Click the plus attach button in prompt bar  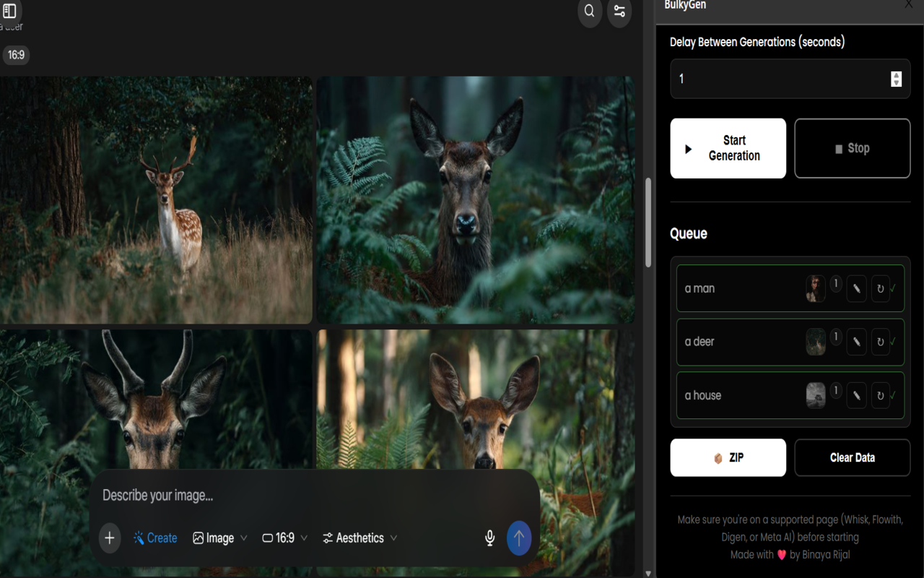110,538
